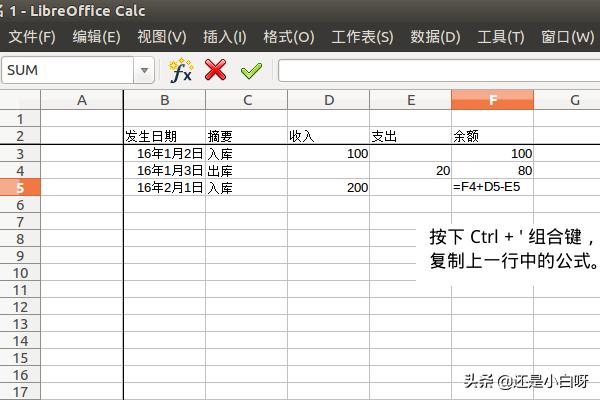Select 入库 cell in row 3
Image resolution: width=600 pixels, height=400 pixels.
247,153
